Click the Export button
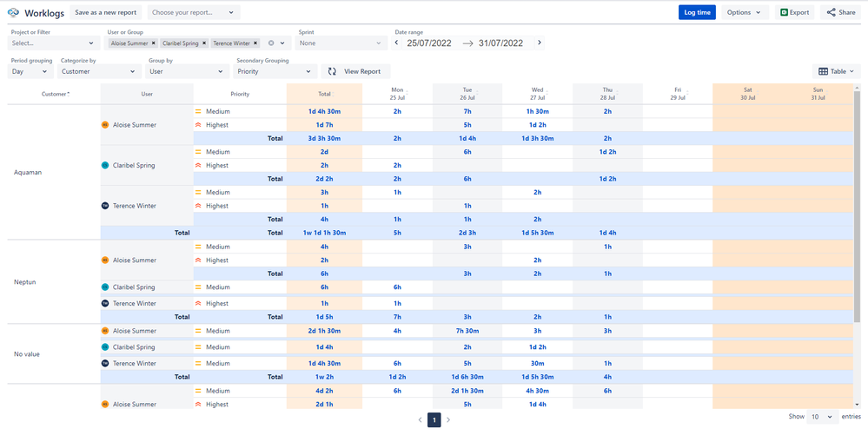868x442 pixels. 794,12
